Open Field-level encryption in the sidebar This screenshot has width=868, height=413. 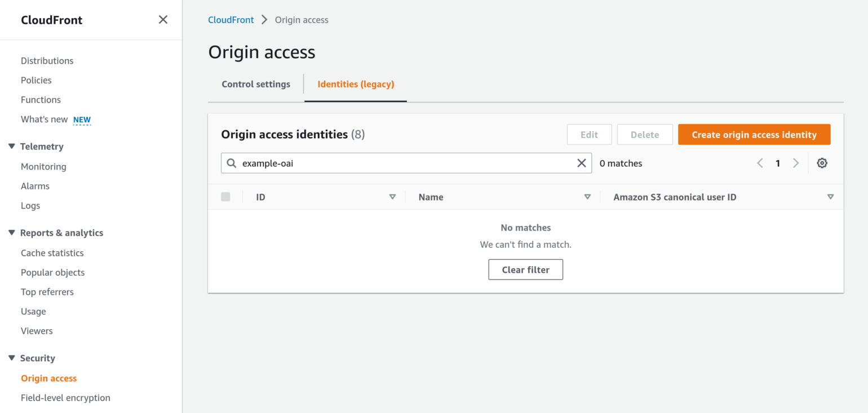click(65, 398)
